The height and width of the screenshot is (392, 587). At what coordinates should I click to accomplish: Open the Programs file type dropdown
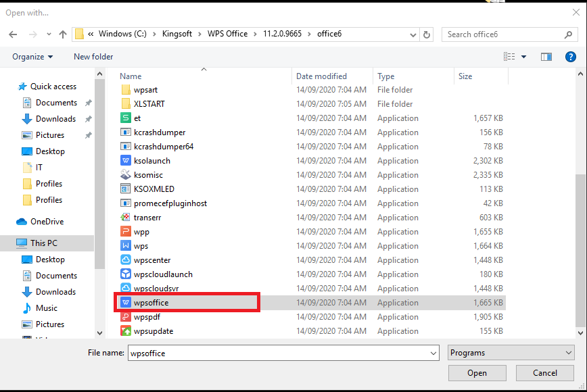511,353
